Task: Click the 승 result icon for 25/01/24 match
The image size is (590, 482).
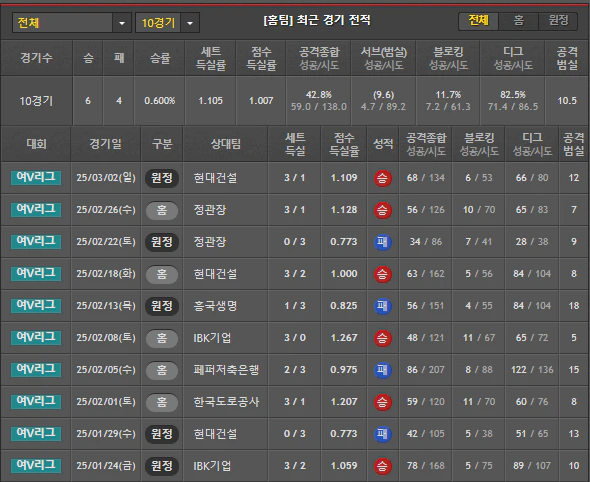Action: coord(382,466)
